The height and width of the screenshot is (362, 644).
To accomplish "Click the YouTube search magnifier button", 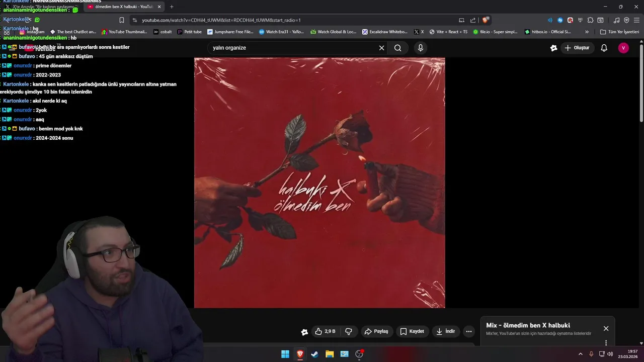I will pos(398,48).
